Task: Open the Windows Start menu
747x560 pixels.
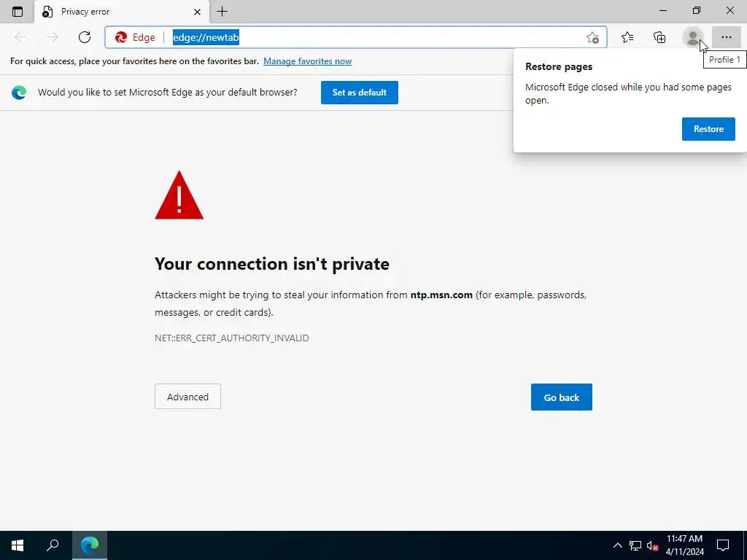Action: click(18, 545)
